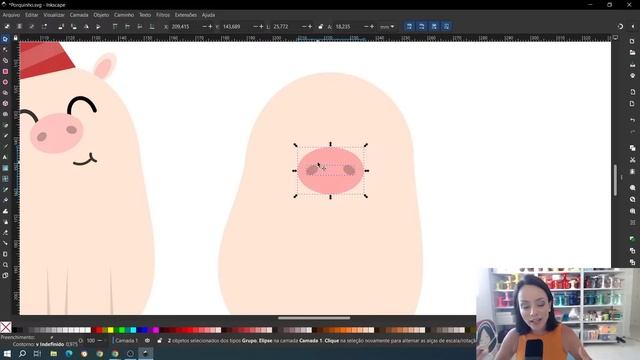Pick magenta swatch from palette
Image resolution: width=640 pixels, height=360 pixels.
click(156, 330)
